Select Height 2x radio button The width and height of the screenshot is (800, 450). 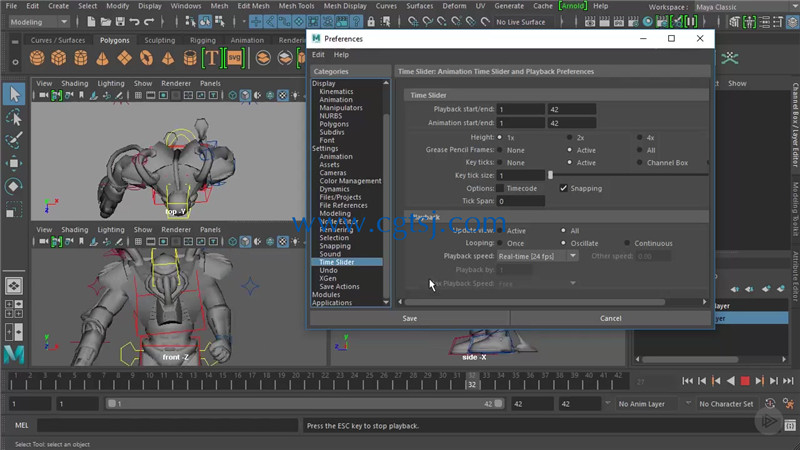pos(569,137)
